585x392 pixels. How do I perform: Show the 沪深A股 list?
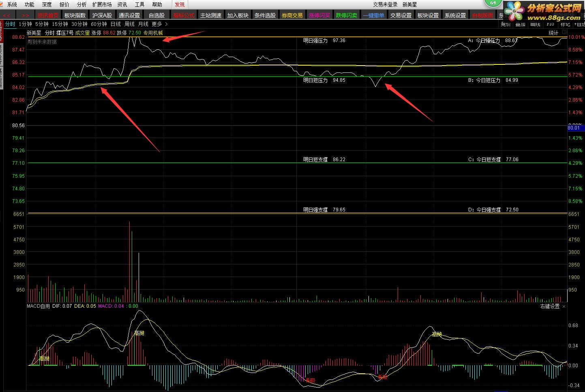coord(102,15)
